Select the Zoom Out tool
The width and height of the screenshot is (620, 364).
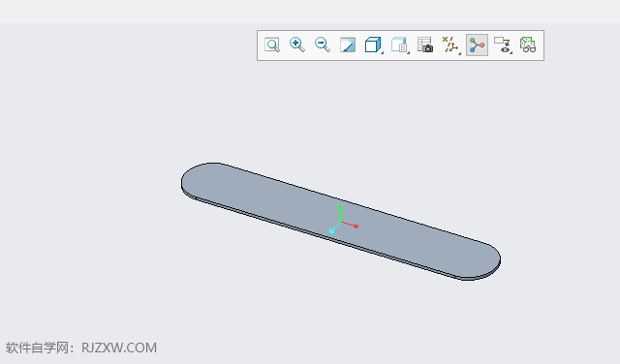(323, 45)
